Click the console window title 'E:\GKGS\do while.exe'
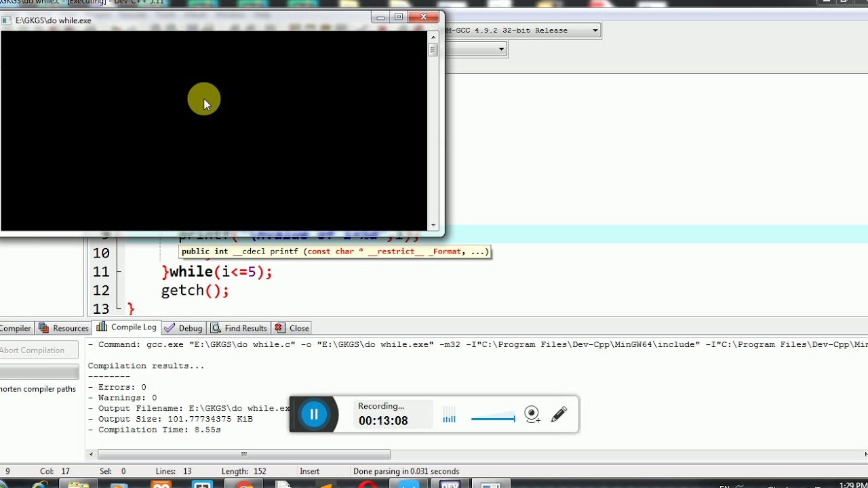The width and height of the screenshot is (868, 488). pyautogui.click(x=54, y=20)
